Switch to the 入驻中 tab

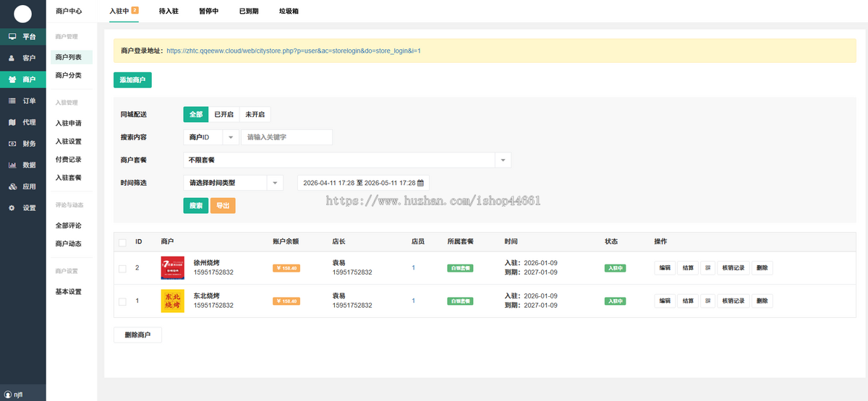[123, 12]
